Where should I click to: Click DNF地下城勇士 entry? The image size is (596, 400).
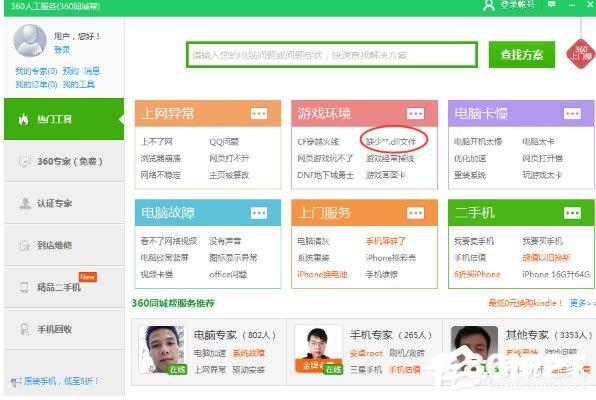click(326, 175)
